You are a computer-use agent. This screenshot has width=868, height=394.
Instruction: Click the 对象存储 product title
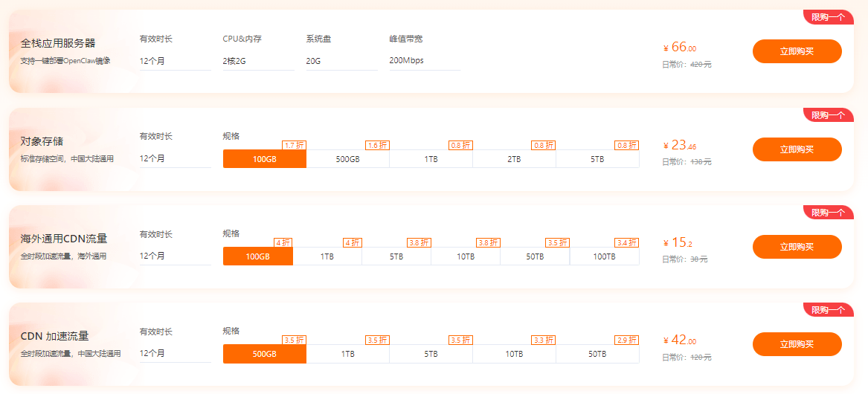pyautogui.click(x=42, y=141)
